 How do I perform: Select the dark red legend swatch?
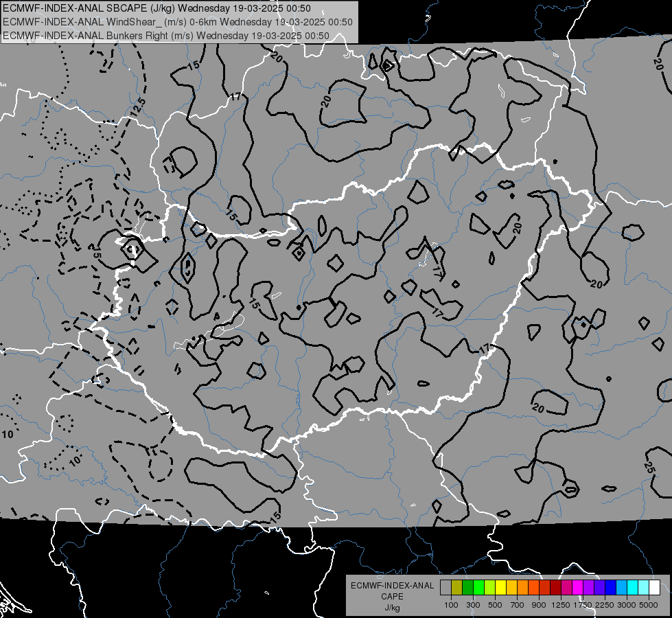555,588
